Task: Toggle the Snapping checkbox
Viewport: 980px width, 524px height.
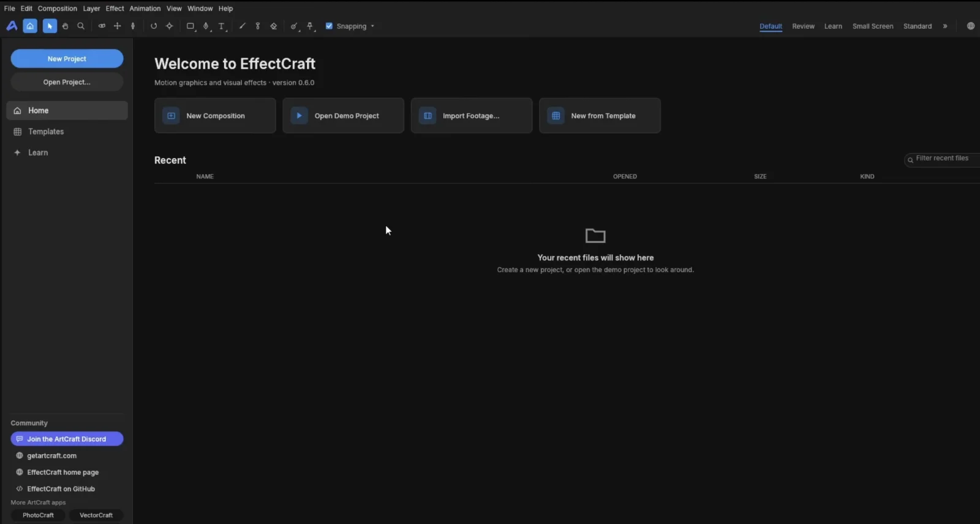Action: click(x=329, y=26)
